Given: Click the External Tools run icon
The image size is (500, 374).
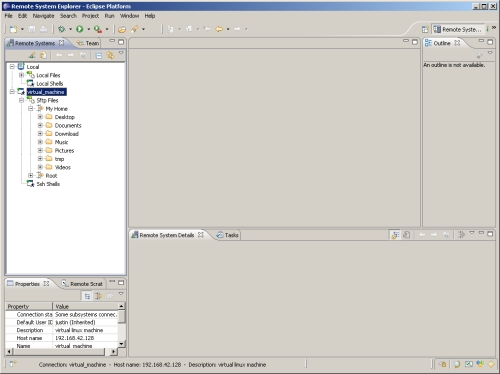Looking at the screenshot, I should click(x=98, y=29).
